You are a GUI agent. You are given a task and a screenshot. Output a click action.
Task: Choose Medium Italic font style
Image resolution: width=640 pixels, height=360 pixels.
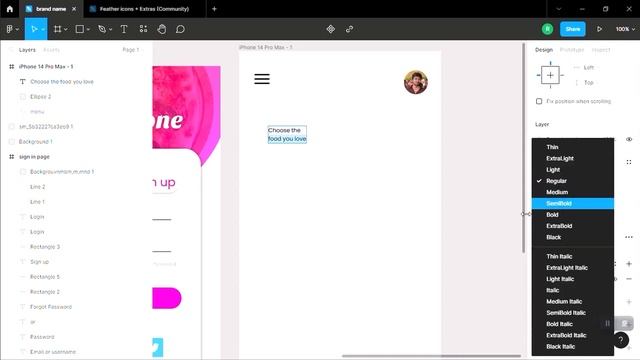point(573,301)
